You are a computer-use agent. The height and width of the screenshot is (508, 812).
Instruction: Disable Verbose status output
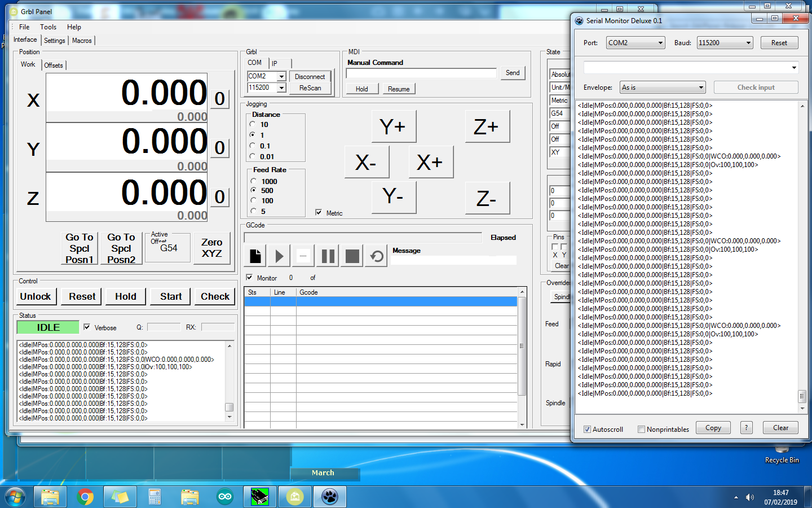click(87, 327)
